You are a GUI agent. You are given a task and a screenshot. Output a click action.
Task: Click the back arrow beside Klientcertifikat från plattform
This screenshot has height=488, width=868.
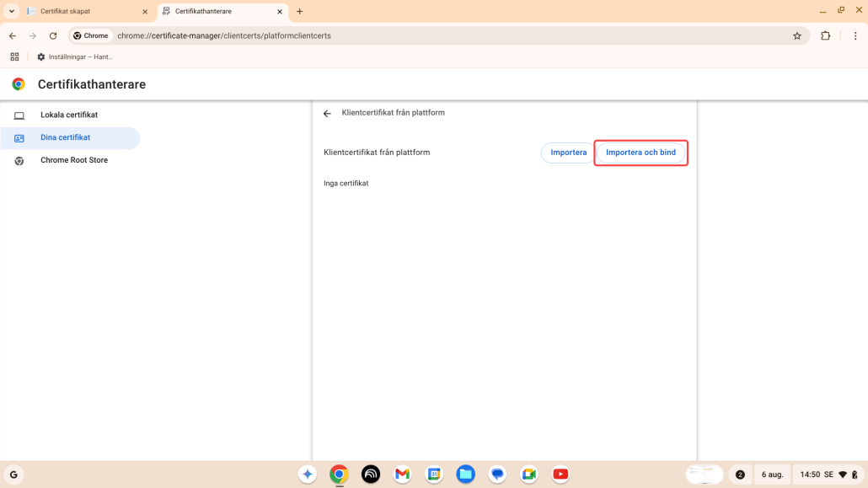327,113
